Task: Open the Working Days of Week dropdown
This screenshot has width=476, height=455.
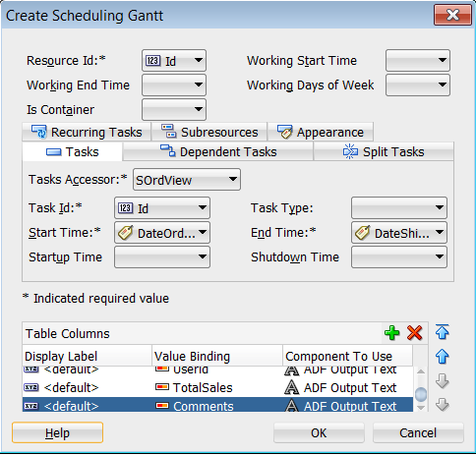Action: 418,85
